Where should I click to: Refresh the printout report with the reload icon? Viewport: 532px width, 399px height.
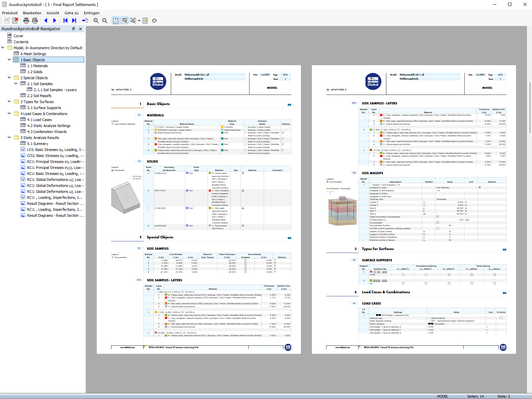coord(154,20)
